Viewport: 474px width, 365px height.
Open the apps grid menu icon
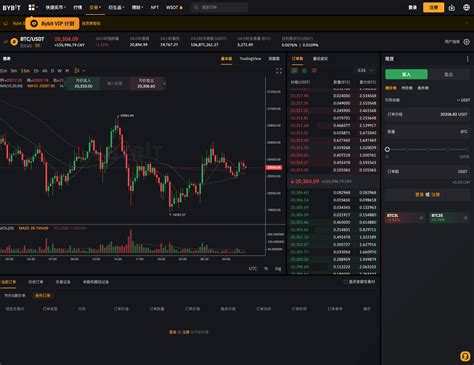pyautogui.click(x=32, y=7)
